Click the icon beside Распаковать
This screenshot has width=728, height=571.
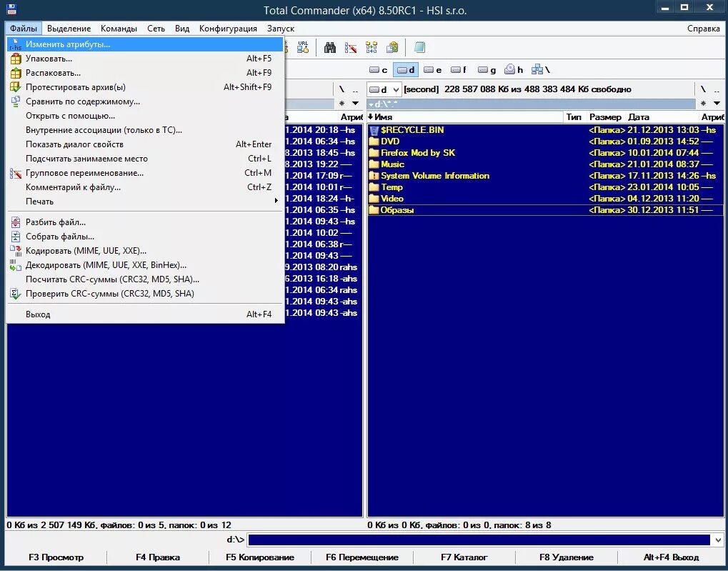pyautogui.click(x=16, y=73)
